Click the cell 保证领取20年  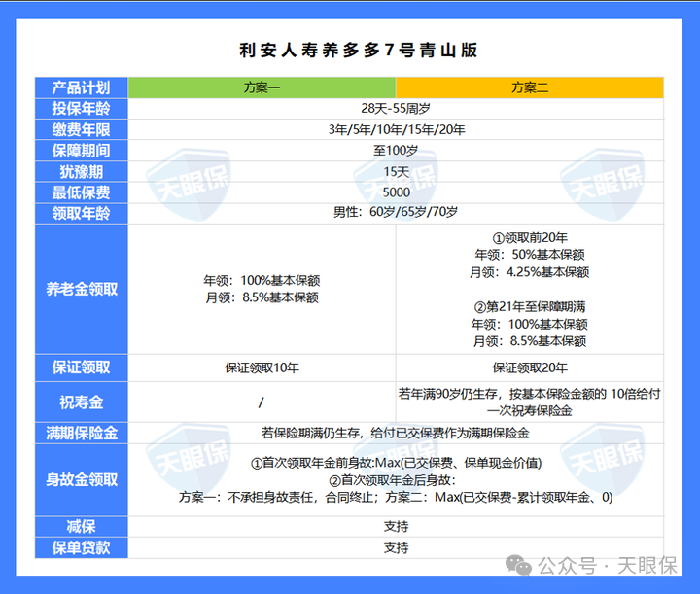(530, 367)
